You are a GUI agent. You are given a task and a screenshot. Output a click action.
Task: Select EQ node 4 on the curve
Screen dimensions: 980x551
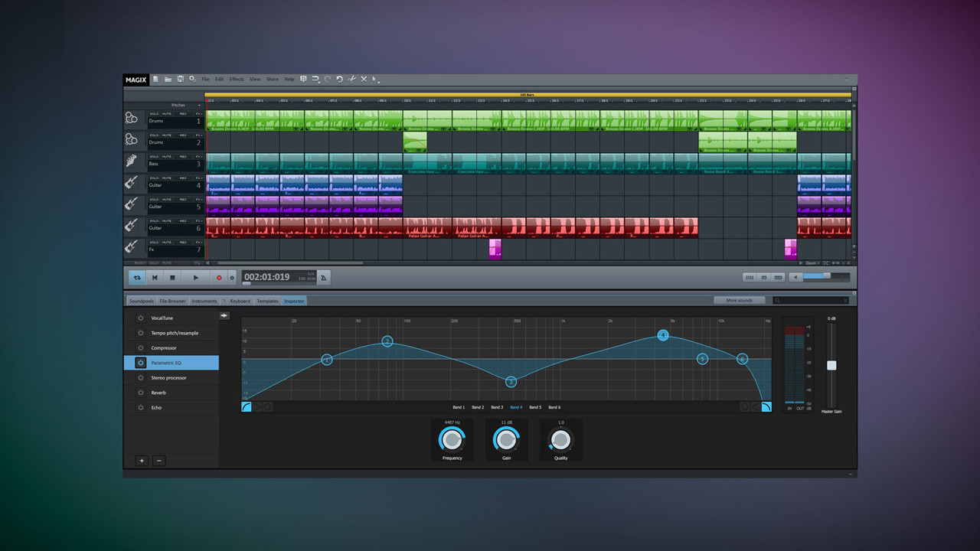pyautogui.click(x=663, y=335)
